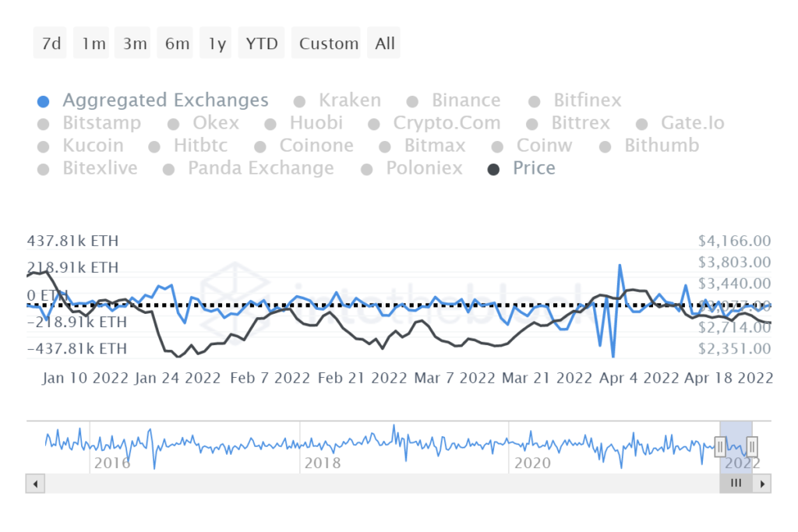The image size is (798, 532).
Task: Toggle Bitexlive series in legend
Action: [87, 167]
